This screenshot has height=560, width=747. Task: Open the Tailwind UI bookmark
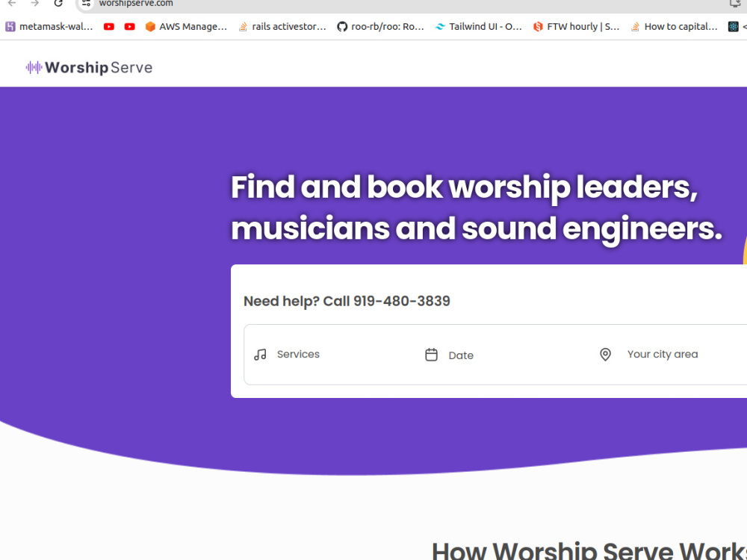[x=479, y=27]
